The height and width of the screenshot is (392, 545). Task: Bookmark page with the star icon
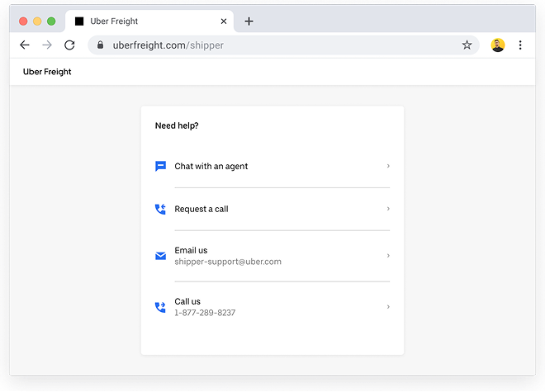click(x=467, y=45)
